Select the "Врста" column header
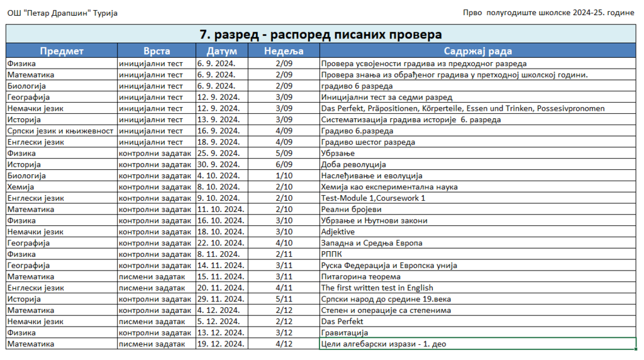This screenshot has width=644, height=360. (x=156, y=51)
